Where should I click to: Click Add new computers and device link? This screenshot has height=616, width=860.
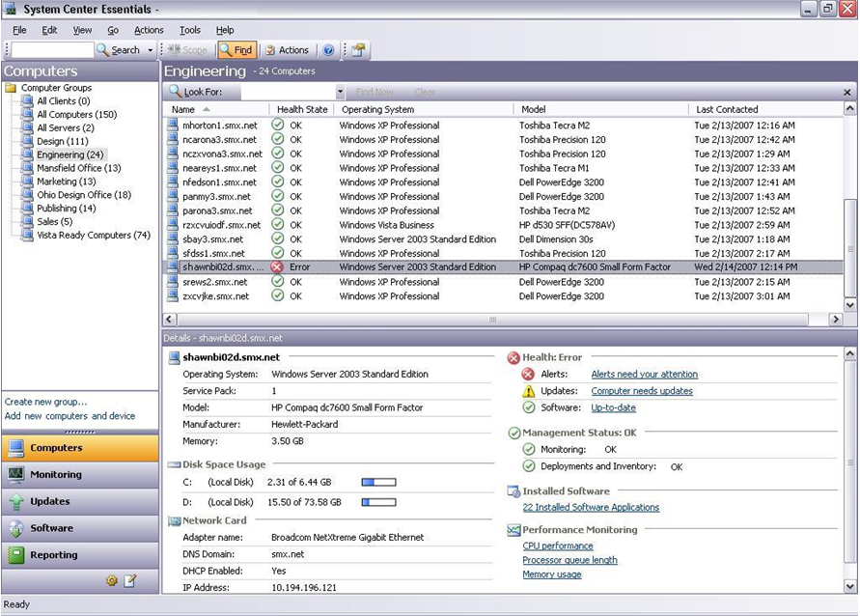click(x=69, y=416)
